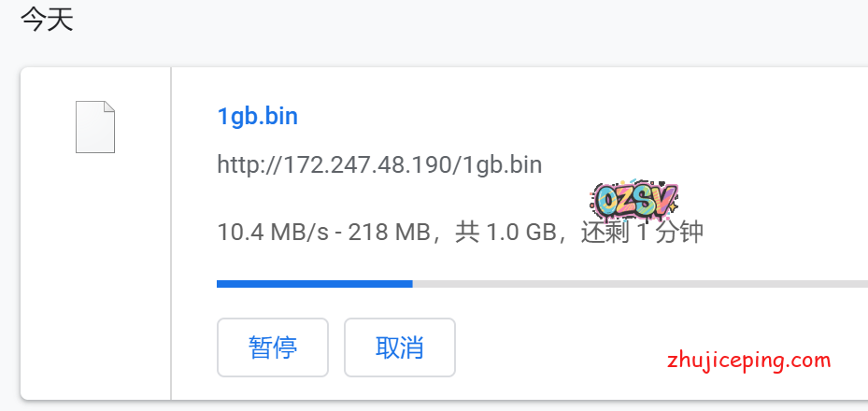Click the empty white area right of 1gb.bin
The height and width of the screenshot is (411, 868).
click(581, 117)
